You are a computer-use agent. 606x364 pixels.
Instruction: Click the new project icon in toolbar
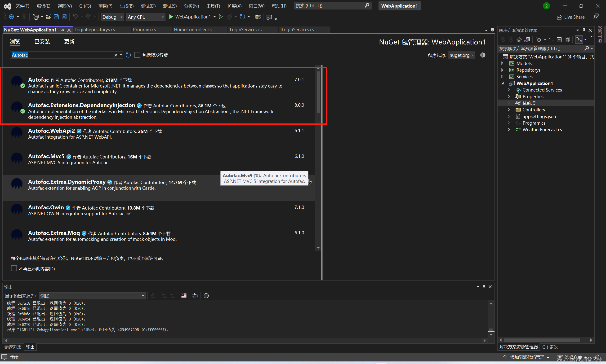pyautogui.click(x=36, y=17)
